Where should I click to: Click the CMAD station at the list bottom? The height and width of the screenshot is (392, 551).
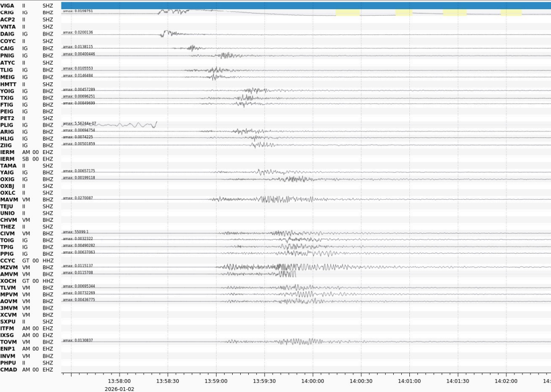coord(9,369)
